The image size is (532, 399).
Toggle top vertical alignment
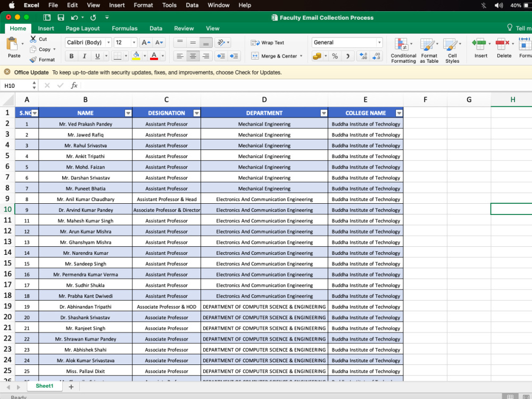(x=180, y=43)
